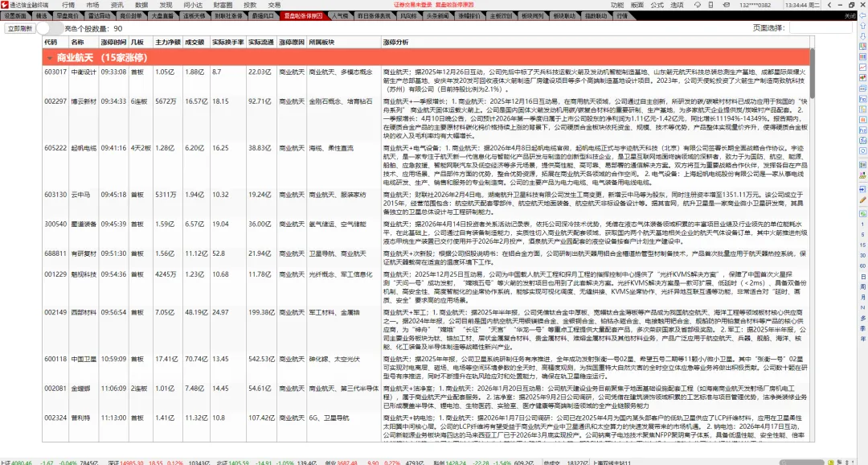This screenshot has width=868, height=465.
Task: Click the down arrow icon in right sidebar
Action: 862,36
